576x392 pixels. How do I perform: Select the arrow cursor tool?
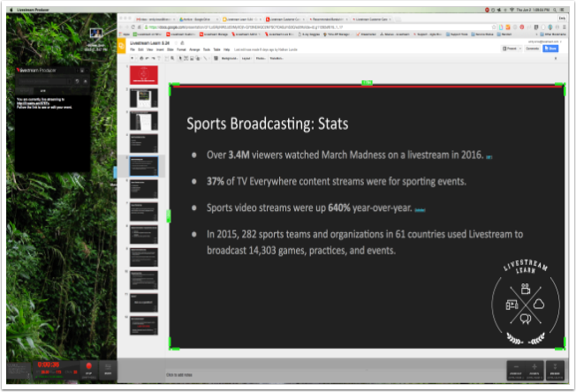(180, 58)
